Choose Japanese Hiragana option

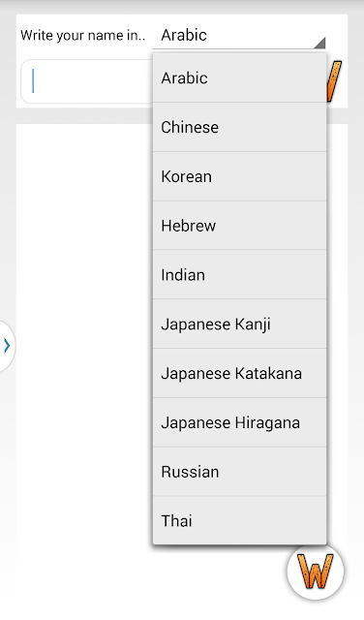239,422
